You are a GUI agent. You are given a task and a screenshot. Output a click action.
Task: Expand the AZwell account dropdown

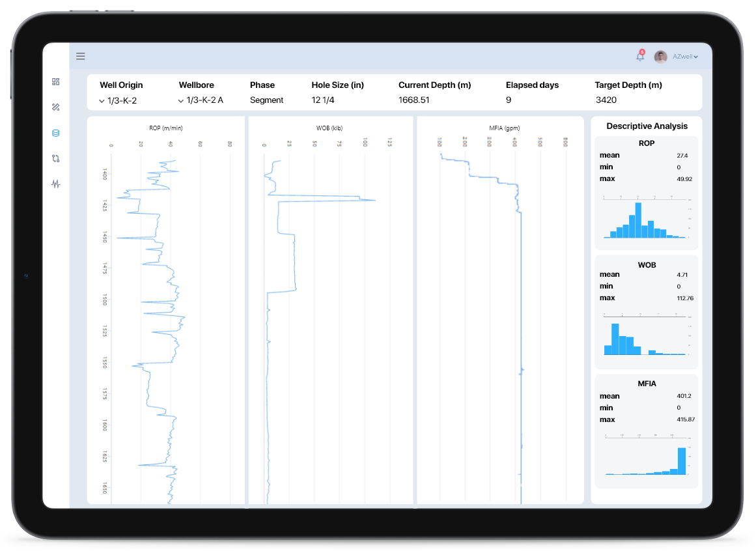point(686,57)
